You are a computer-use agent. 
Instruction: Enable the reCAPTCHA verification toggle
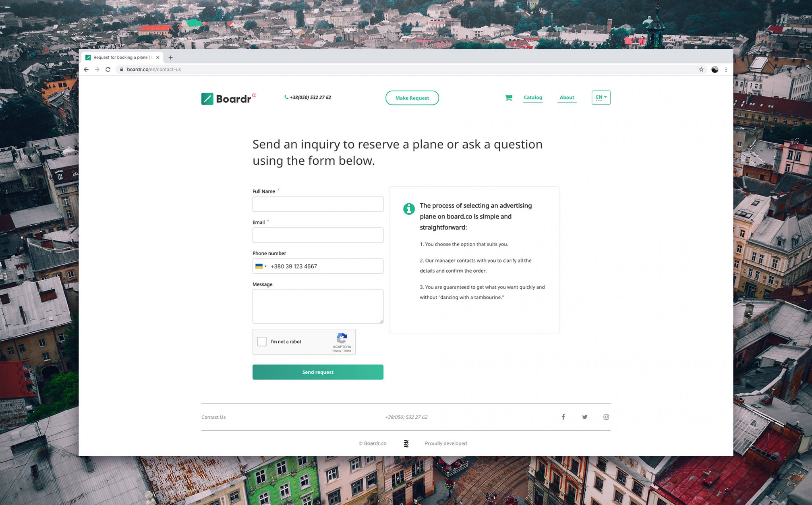(262, 342)
